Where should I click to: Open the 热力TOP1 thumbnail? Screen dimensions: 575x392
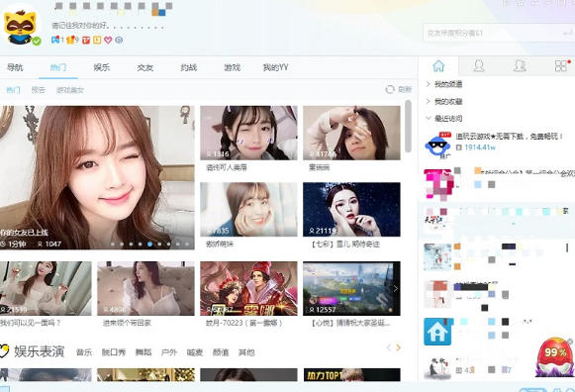(351, 375)
